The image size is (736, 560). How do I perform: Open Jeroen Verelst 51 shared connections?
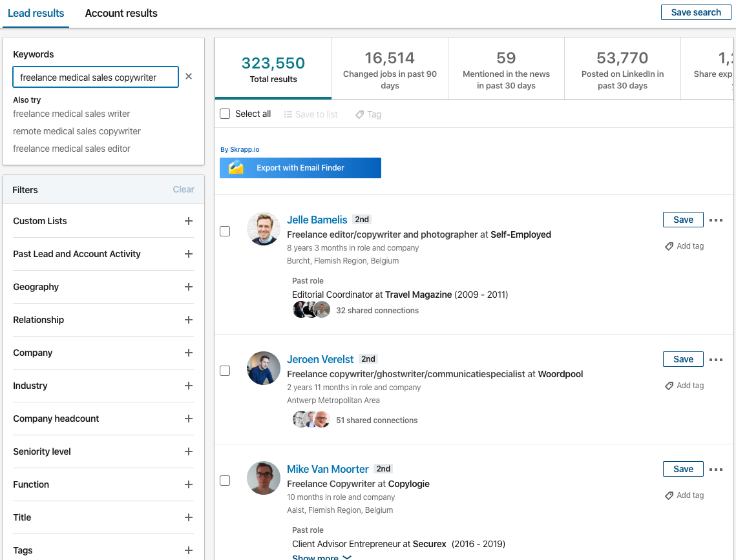[377, 420]
